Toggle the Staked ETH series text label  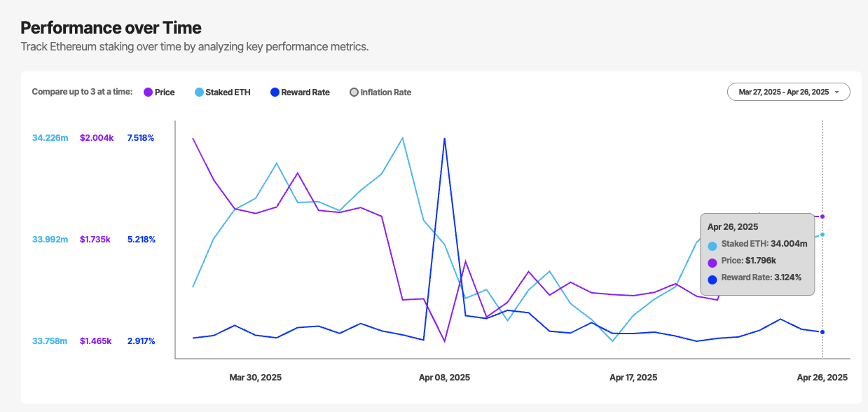coord(228,92)
